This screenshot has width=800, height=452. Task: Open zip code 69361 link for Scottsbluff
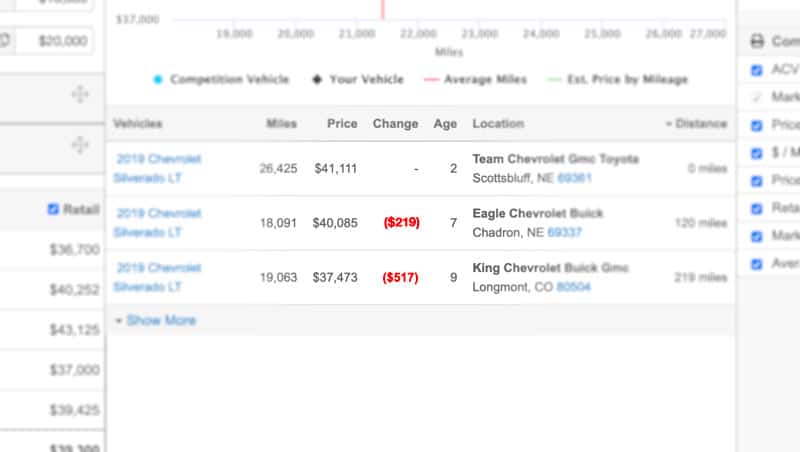pos(574,178)
